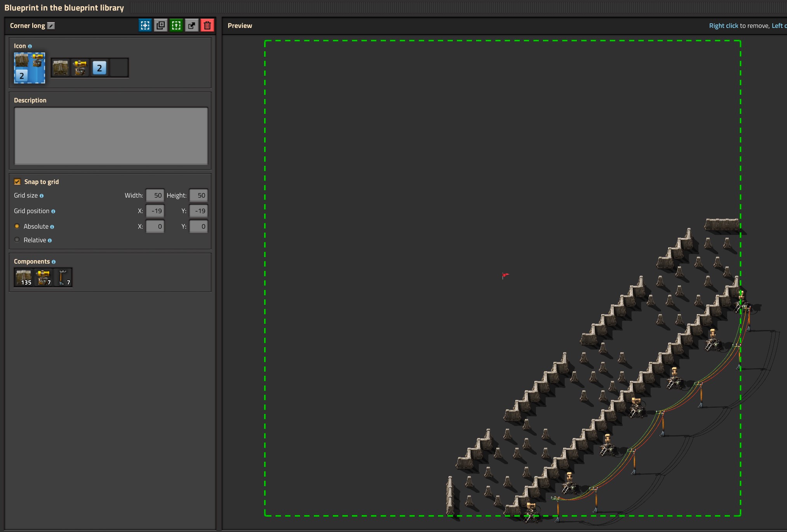Delete the blueprint with the red trash icon
This screenshot has height=532, width=787.
(207, 26)
